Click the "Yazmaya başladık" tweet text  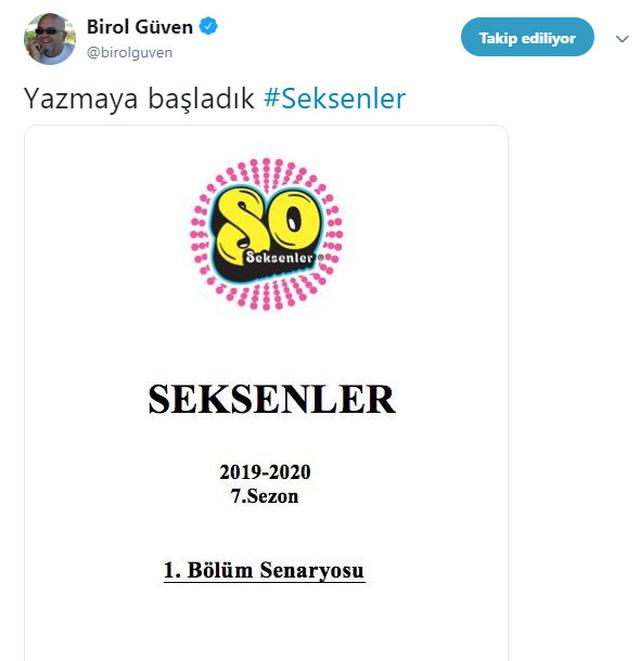pyautogui.click(x=139, y=99)
